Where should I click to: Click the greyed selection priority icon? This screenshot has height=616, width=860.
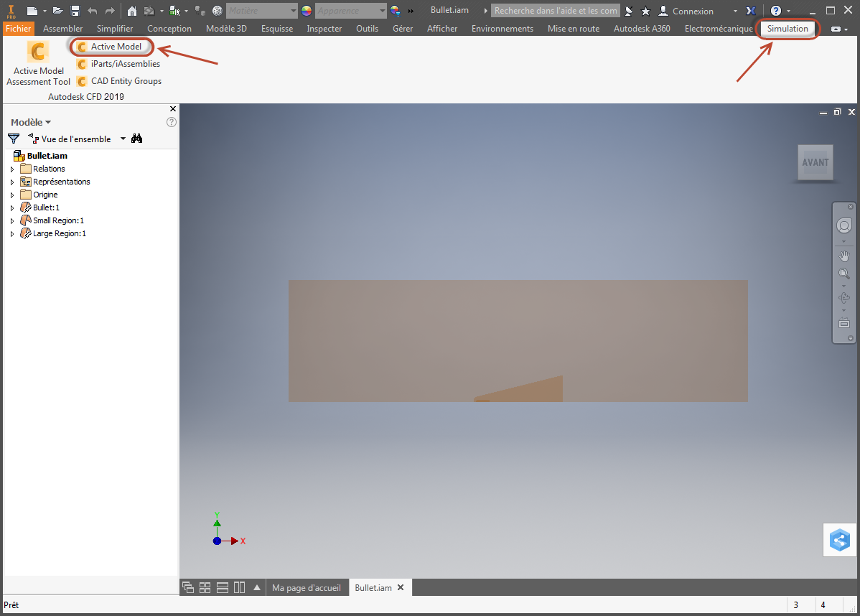point(200,11)
